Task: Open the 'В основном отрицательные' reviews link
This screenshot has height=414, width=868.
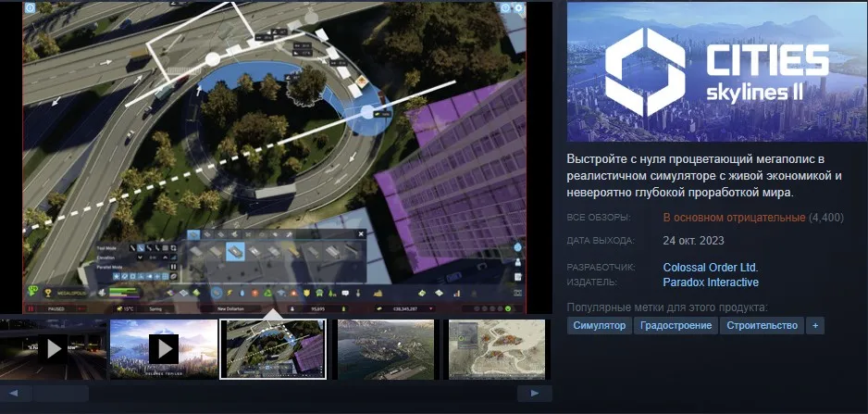Action: click(734, 218)
